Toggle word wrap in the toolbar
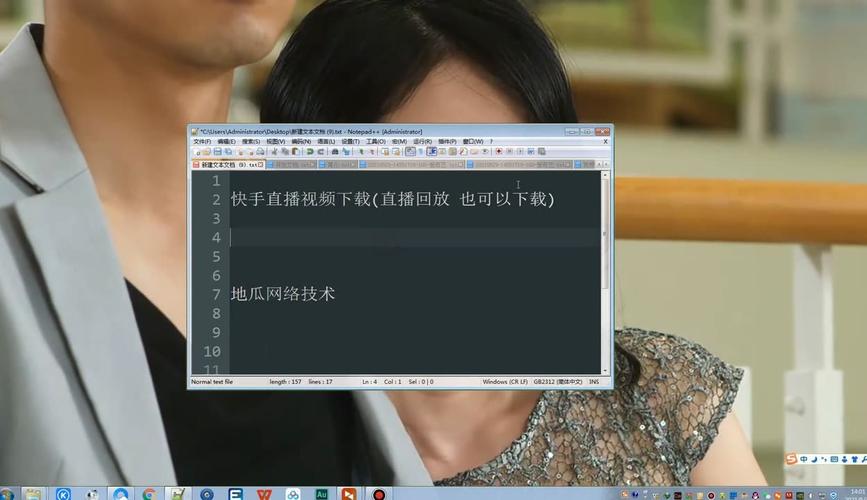The width and height of the screenshot is (867, 500). click(x=410, y=152)
